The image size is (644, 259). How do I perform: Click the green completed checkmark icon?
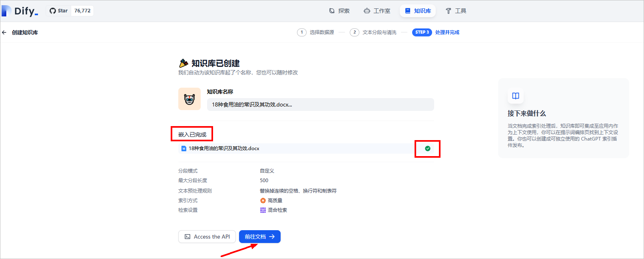[x=428, y=149]
